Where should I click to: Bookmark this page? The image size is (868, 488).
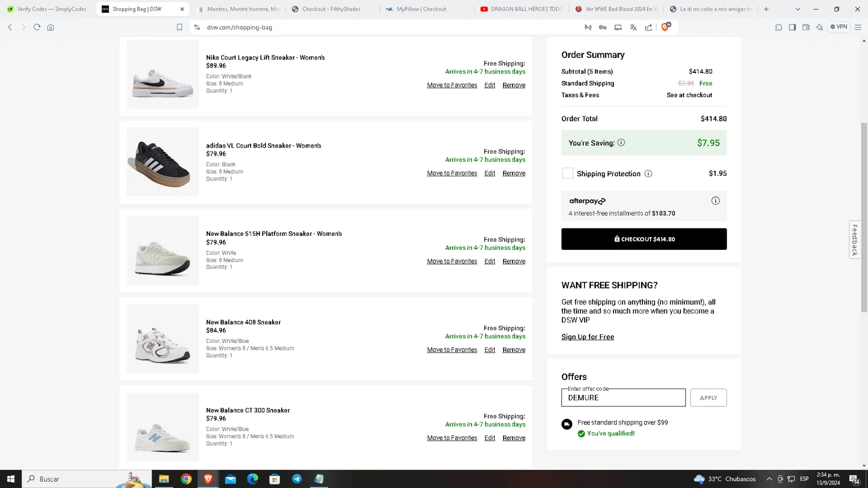(x=179, y=27)
